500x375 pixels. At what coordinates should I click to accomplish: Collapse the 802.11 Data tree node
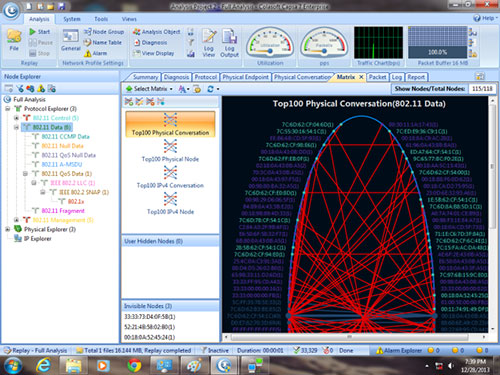click(x=16, y=127)
